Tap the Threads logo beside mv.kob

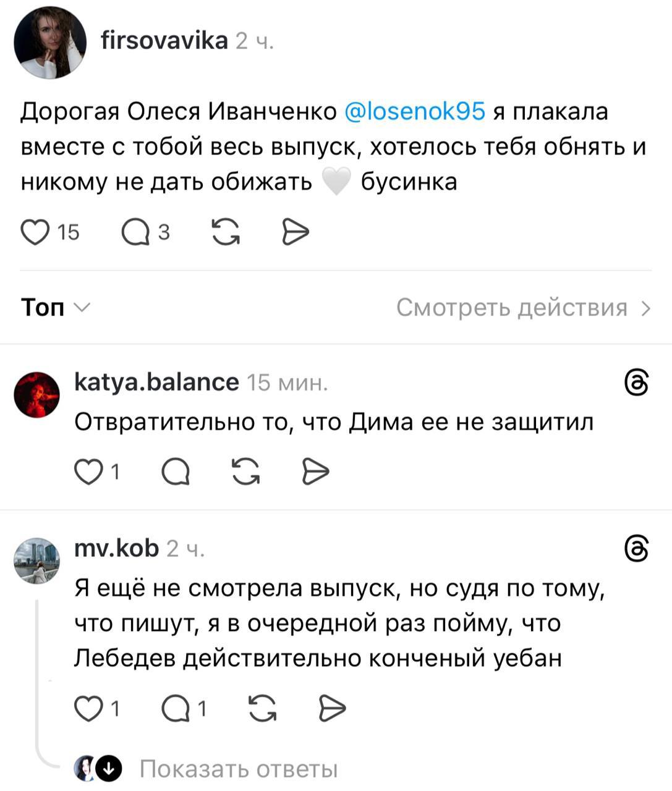pyautogui.click(x=637, y=549)
